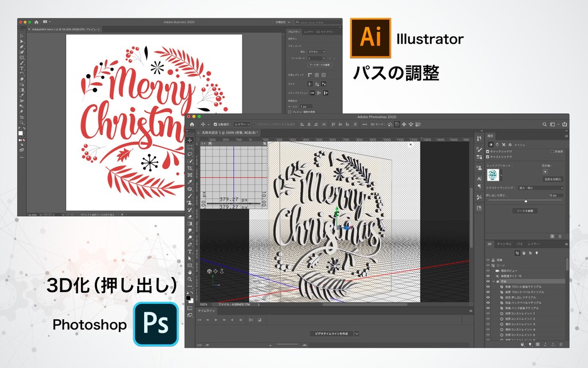Switch to the Layers tab in Photoshop
Image resolution: width=588 pixels, height=368 pixels.
pos(533,244)
